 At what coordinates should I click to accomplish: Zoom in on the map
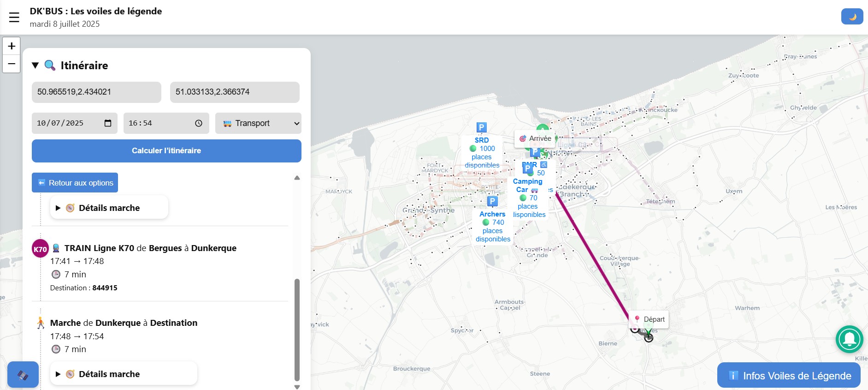click(x=12, y=46)
